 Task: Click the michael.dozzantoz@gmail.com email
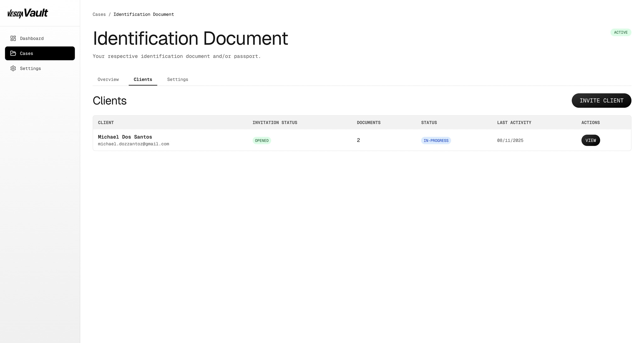tap(133, 144)
